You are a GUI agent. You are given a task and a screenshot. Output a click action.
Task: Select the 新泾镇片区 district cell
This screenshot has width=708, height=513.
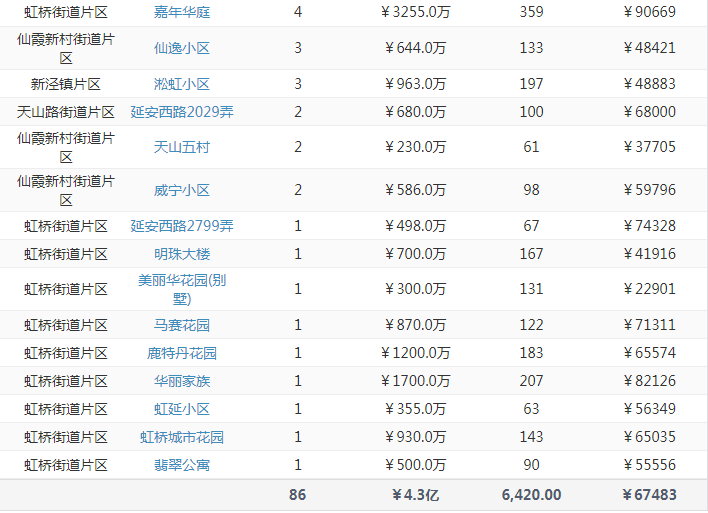click(x=65, y=84)
